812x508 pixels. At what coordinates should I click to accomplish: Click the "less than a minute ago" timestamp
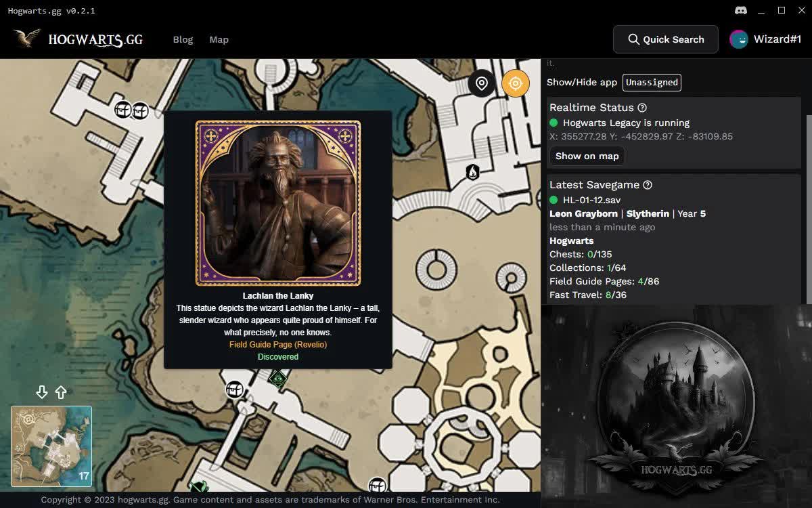point(602,227)
